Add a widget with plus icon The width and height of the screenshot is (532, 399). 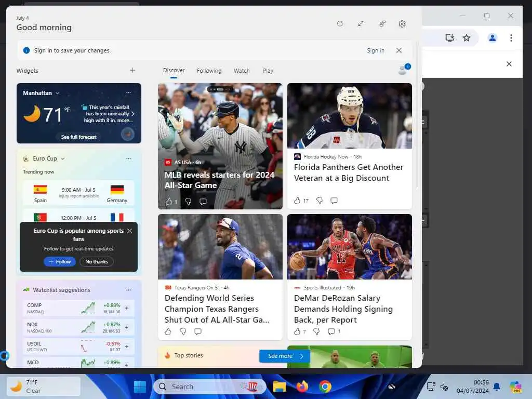[132, 70]
